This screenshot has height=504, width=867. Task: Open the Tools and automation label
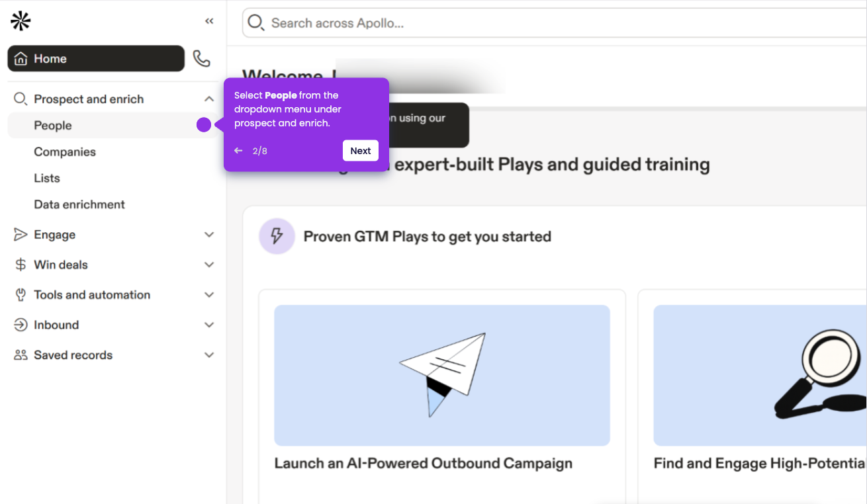pyautogui.click(x=92, y=295)
